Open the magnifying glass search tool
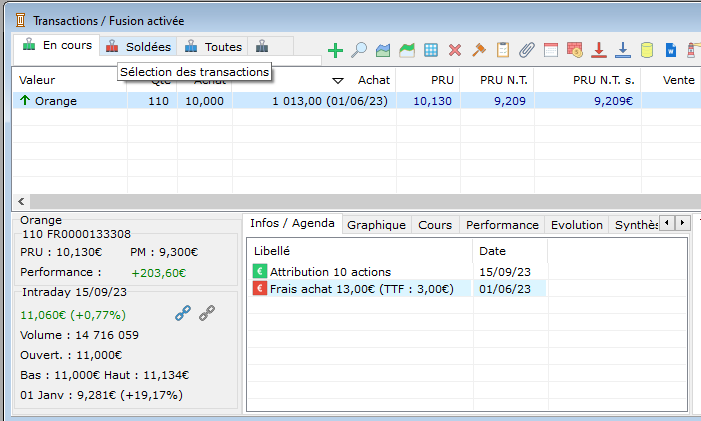 [359, 50]
